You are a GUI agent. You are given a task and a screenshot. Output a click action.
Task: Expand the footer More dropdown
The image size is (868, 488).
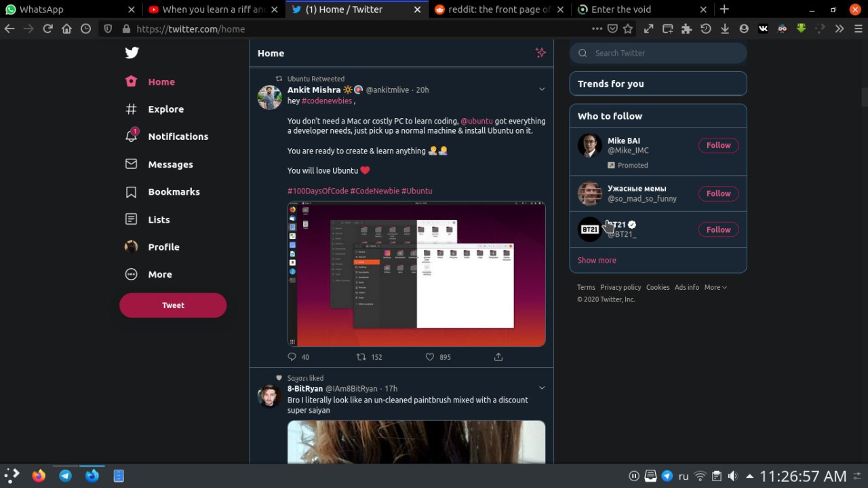[715, 287]
